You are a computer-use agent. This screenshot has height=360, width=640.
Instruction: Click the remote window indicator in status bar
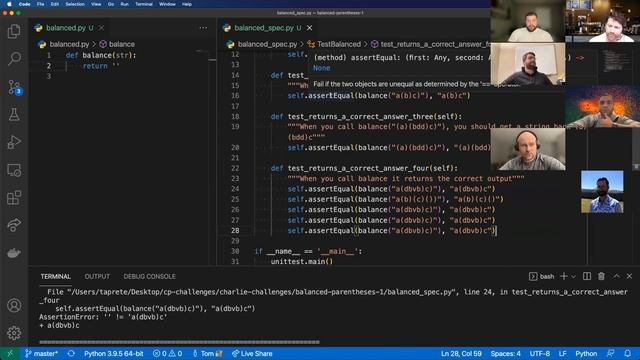point(10,353)
